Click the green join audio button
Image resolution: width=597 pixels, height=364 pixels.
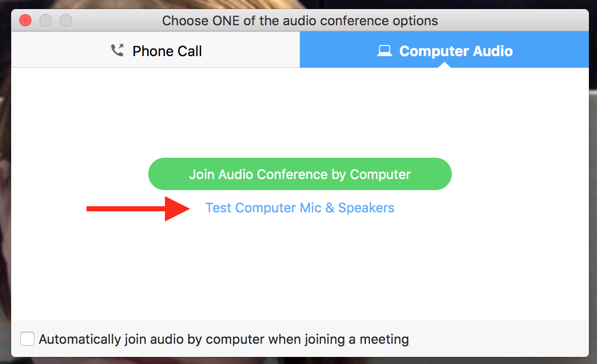(300, 174)
